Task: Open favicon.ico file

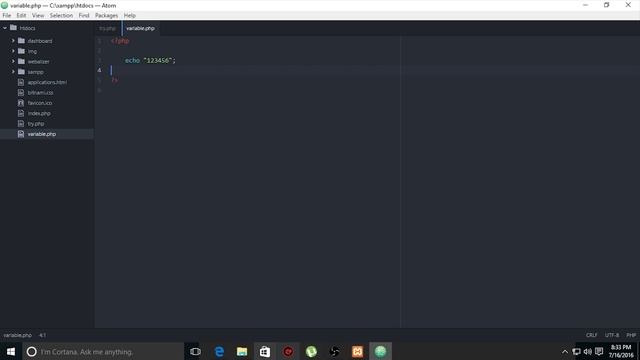Action: [40, 103]
